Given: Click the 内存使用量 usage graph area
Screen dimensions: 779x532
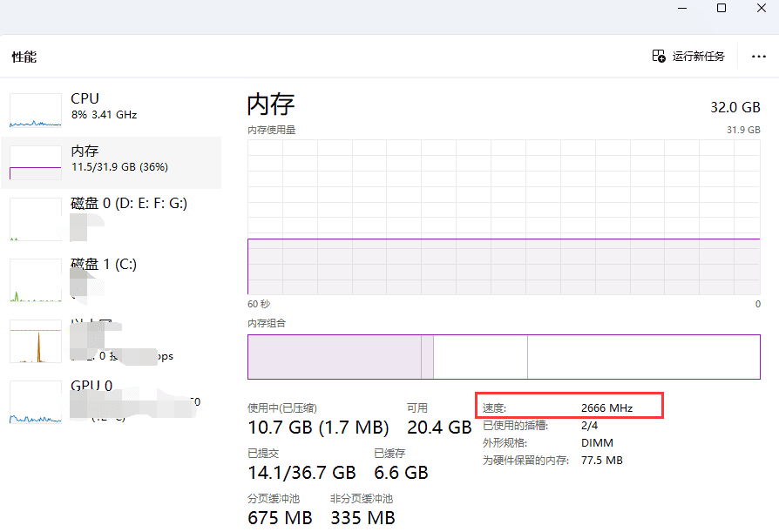Looking at the screenshot, I should (x=504, y=216).
